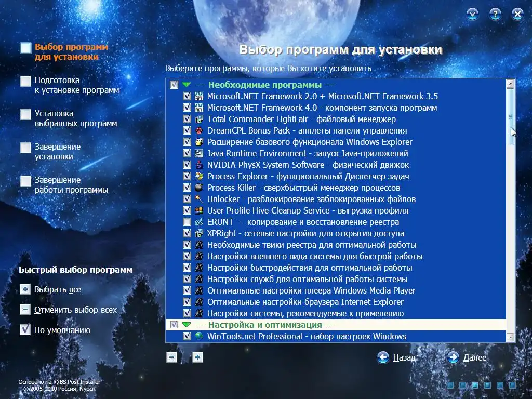532x399 pixels.
Task: Toggle the Unlocker checkbox
Action: 187,199
